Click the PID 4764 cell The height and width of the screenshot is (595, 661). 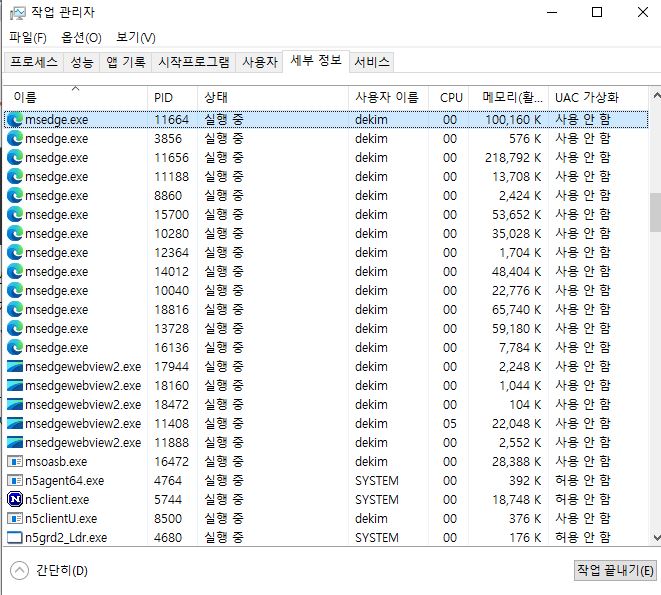168,481
